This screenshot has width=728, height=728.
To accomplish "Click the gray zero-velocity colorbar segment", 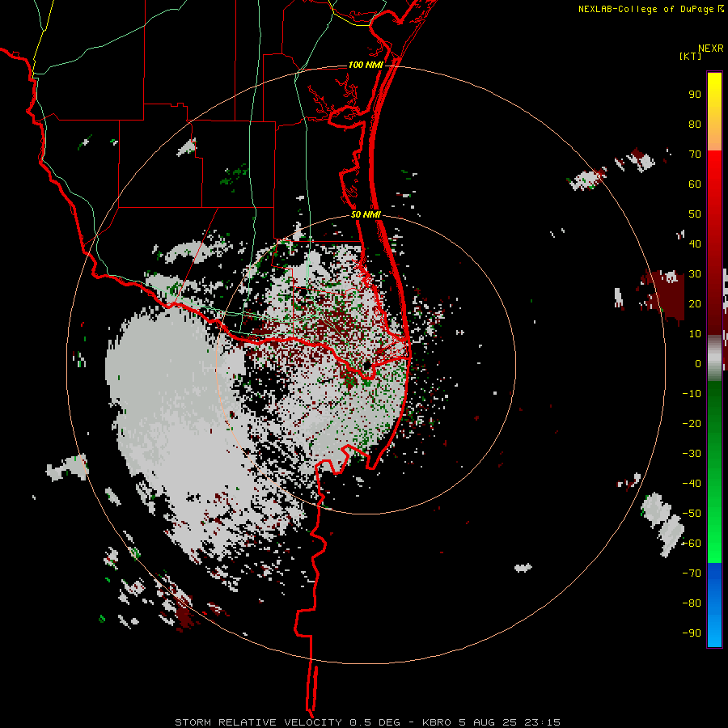I will click(x=714, y=358).
